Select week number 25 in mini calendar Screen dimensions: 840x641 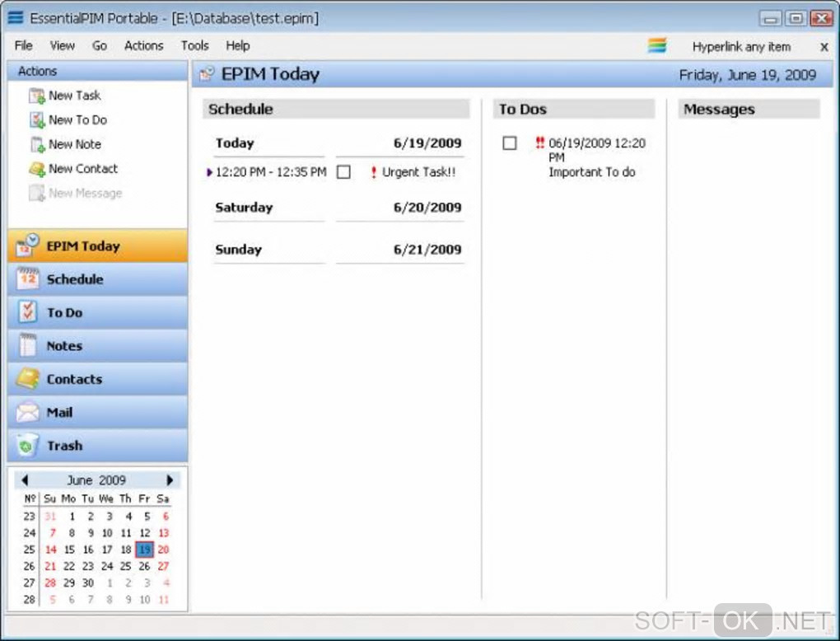coord(29,550)
